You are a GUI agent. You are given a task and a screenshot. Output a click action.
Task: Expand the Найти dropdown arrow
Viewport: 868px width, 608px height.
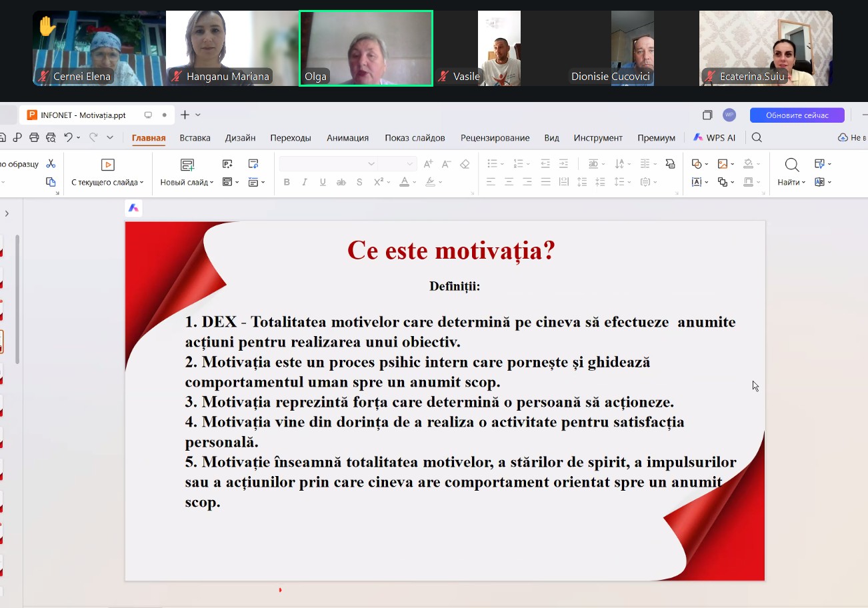click(803, 183)
